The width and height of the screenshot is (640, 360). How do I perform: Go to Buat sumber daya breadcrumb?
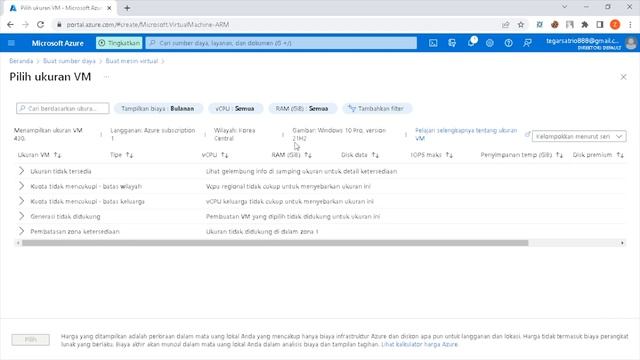coord(69,61)
